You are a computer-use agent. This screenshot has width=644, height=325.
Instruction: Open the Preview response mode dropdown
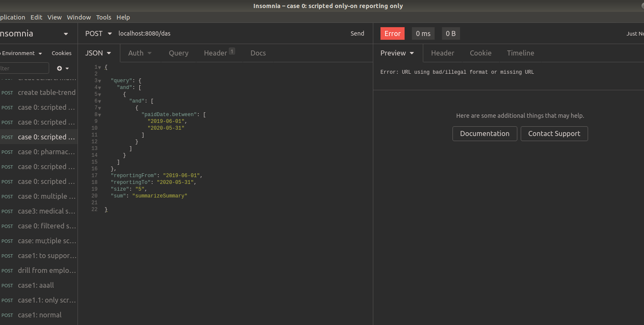pyautogui.click(x=397, y=53)
